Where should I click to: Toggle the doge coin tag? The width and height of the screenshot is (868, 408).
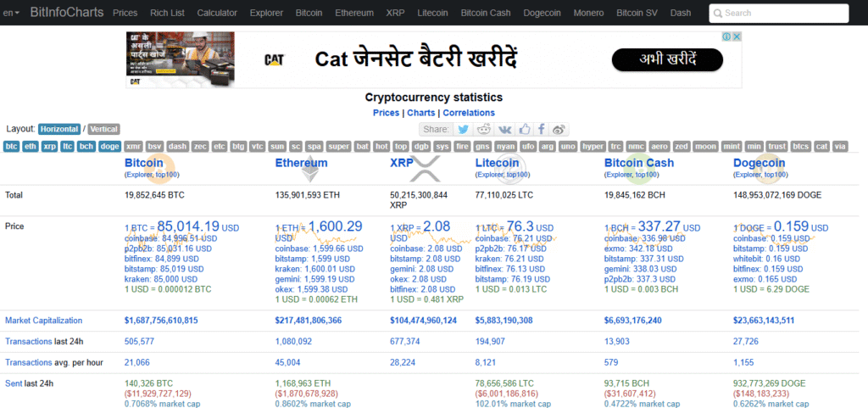pyautogui.click(x=110, y=147)
